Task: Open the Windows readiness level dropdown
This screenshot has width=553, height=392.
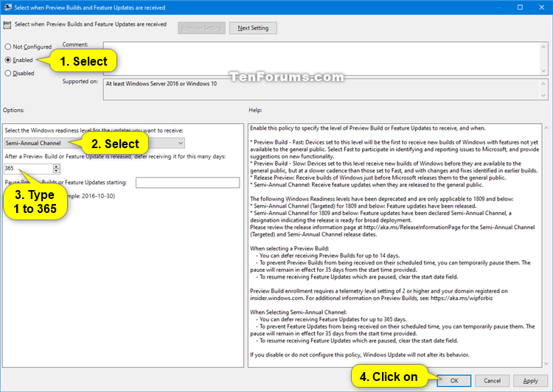Action: (x=94, y=143)
